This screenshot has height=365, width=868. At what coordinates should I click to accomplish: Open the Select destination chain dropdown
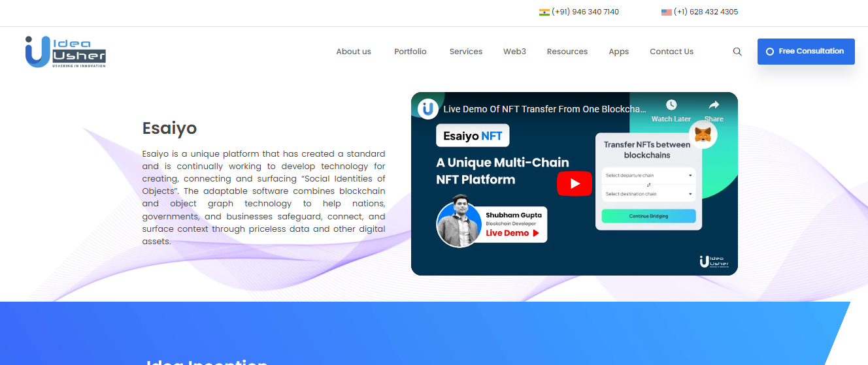pyautogui.click(x=648, y=194)
